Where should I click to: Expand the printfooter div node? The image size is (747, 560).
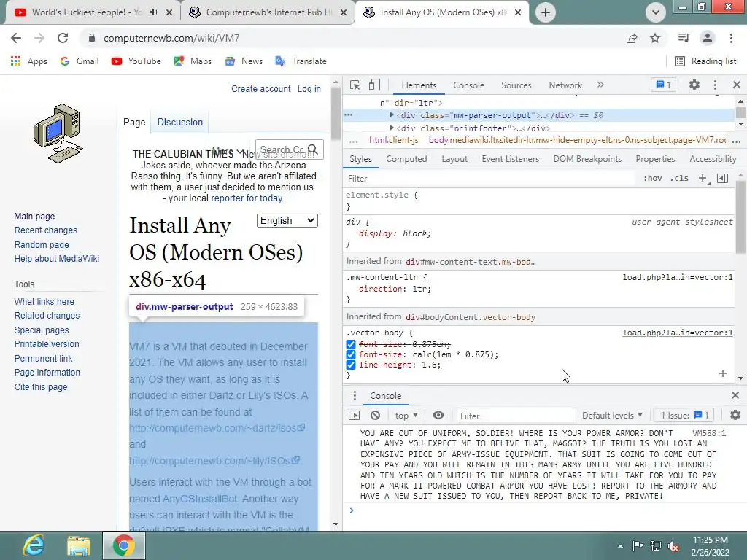point(392,128)
